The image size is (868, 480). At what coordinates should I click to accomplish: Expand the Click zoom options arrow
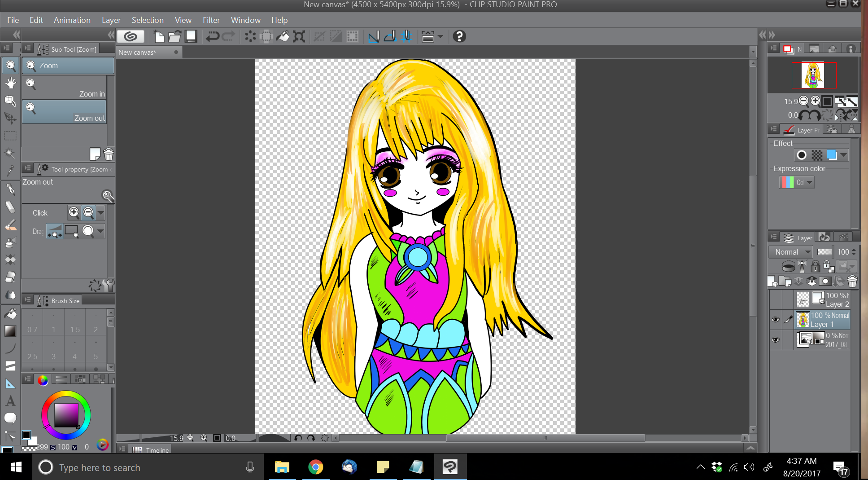[x=101, y=212]
